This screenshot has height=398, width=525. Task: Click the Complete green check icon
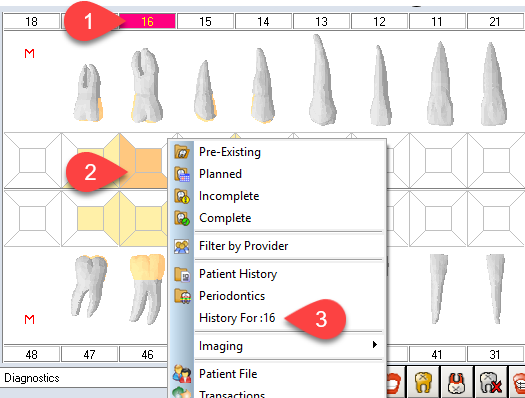182,218
